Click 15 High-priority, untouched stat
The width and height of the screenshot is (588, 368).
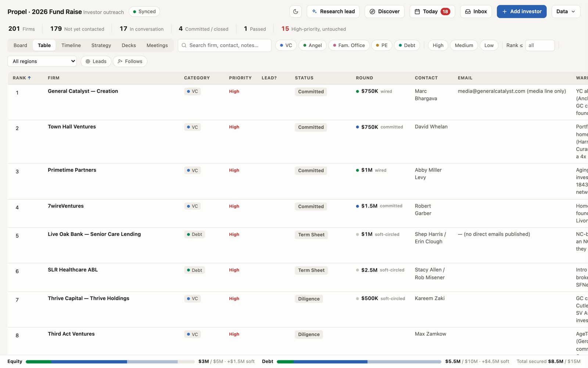tap(313, 29)
